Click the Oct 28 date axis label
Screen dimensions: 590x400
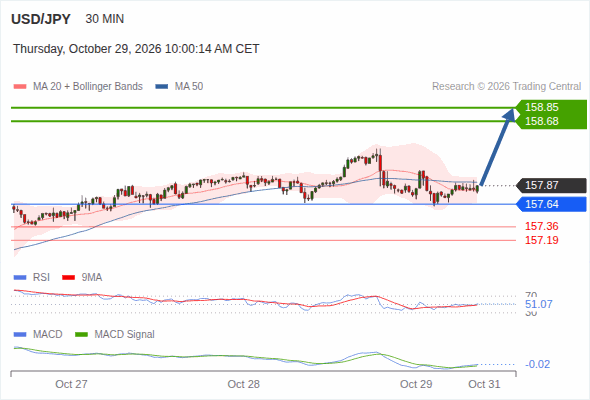[243, 384]
